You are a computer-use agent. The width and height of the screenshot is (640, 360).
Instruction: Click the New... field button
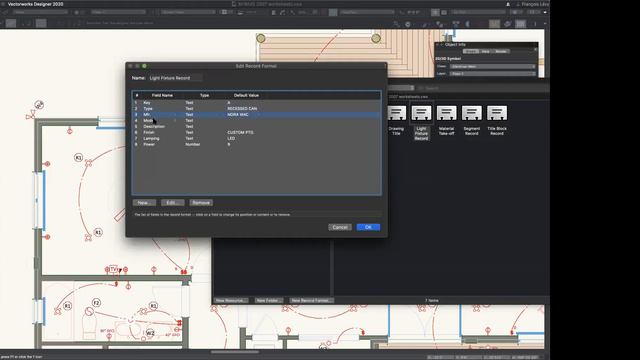pos(144,202)
